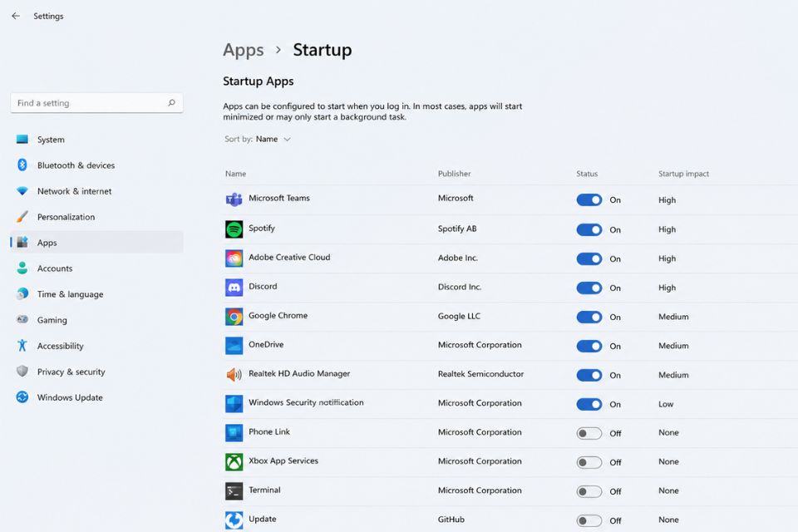Screen dimensions: 798x532
Task: Enable Phone Link startup toggle
Action: (589, 433)
